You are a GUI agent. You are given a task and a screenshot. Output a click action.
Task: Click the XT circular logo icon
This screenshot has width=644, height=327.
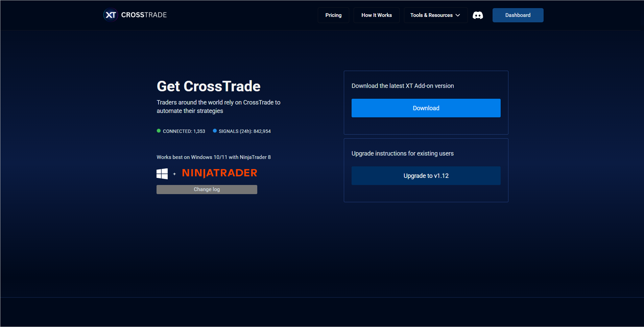(x=111, y=15)
